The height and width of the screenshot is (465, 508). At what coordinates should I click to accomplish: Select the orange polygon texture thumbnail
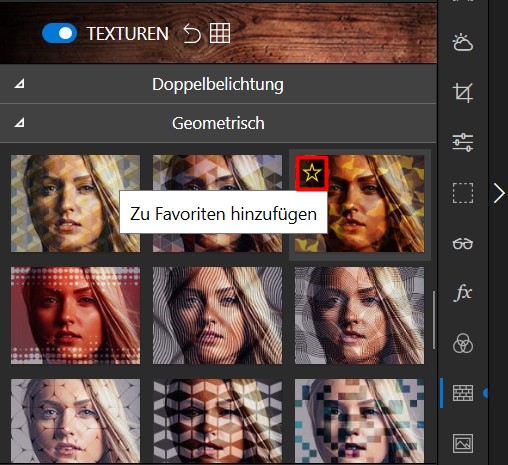[x=359, y=203]
